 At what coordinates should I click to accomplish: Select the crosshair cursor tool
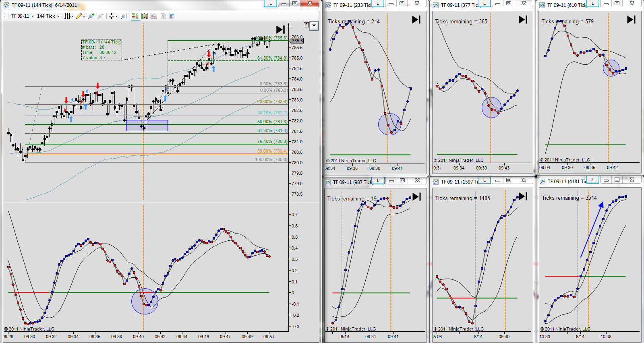[112, 16]
